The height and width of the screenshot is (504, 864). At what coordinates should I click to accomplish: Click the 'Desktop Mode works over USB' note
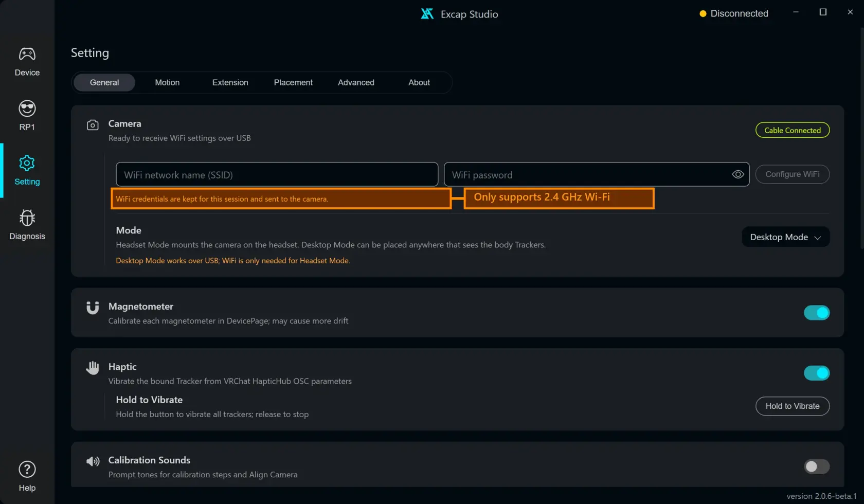(x=233, y=261)
